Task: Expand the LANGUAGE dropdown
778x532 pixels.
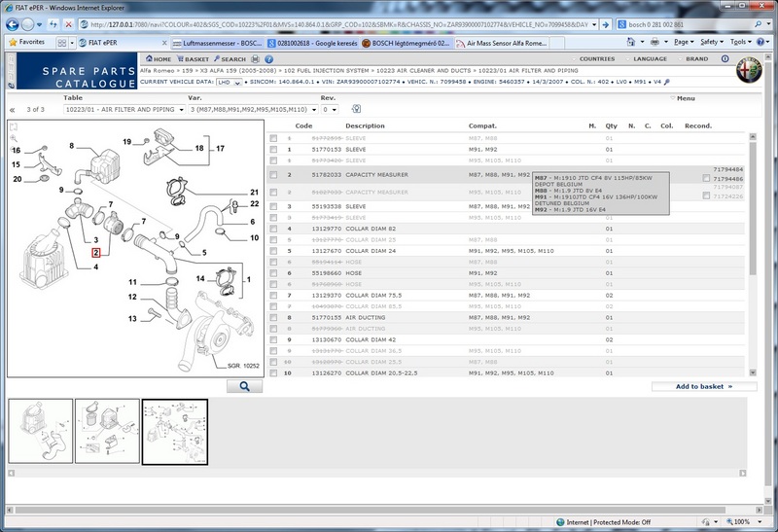Action: (x=647, y=58)
